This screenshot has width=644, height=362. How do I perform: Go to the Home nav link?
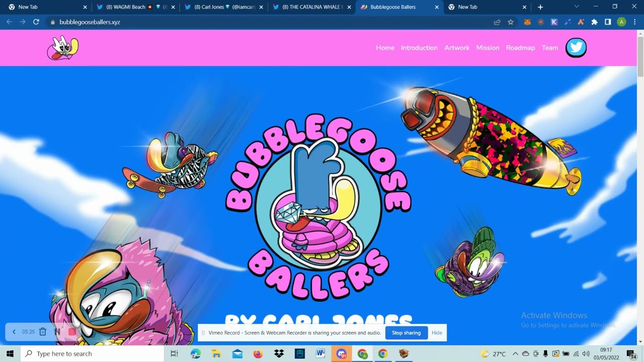(385, 48)
